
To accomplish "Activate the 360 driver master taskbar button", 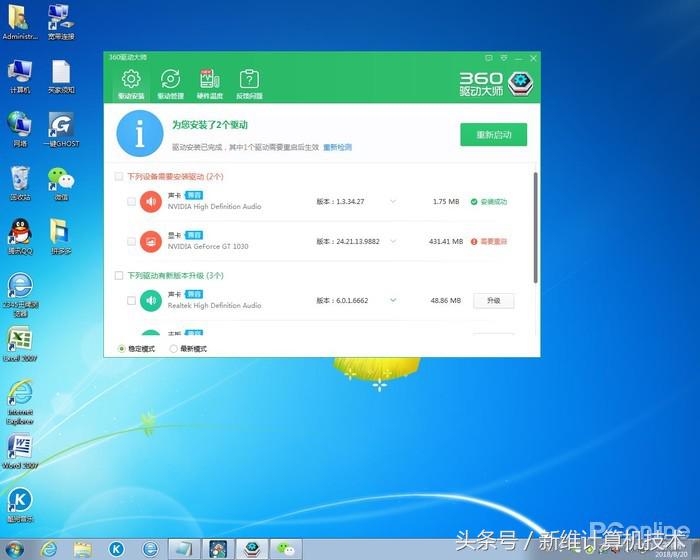I will tap(252, 549).
